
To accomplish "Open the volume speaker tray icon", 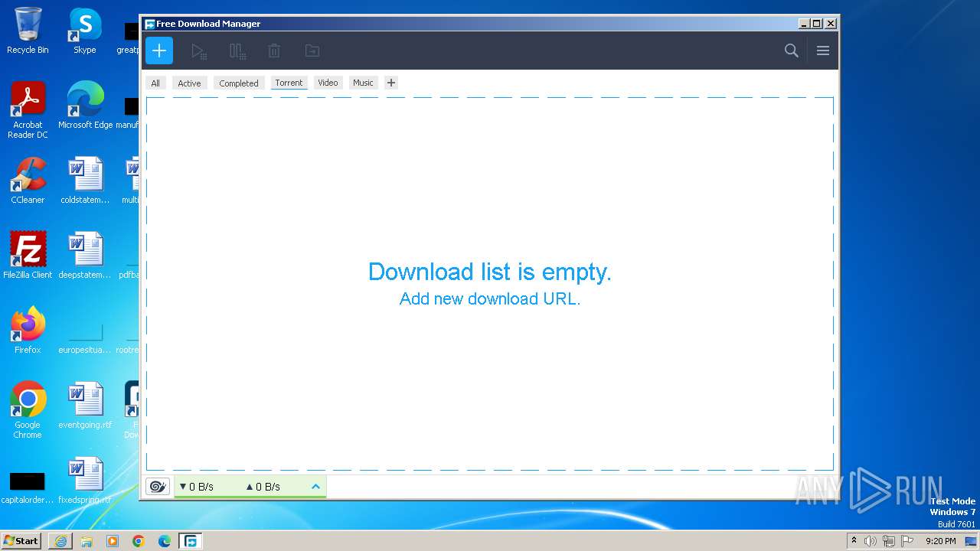I will (x=871, y=541).
